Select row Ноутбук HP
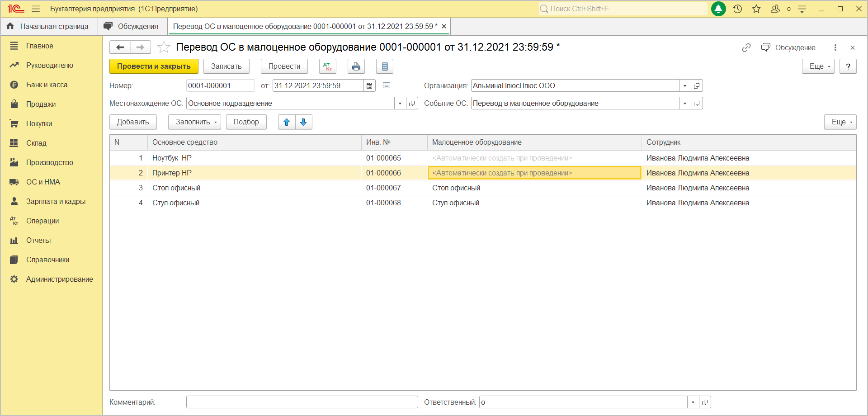This screenshot has width=868, height=416. 483,158
